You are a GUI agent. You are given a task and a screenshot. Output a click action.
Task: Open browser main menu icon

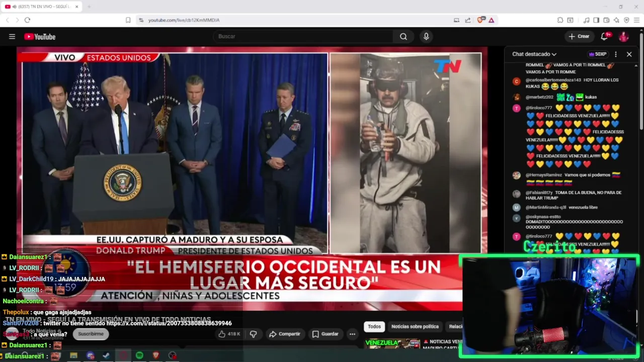pos(636,20)
